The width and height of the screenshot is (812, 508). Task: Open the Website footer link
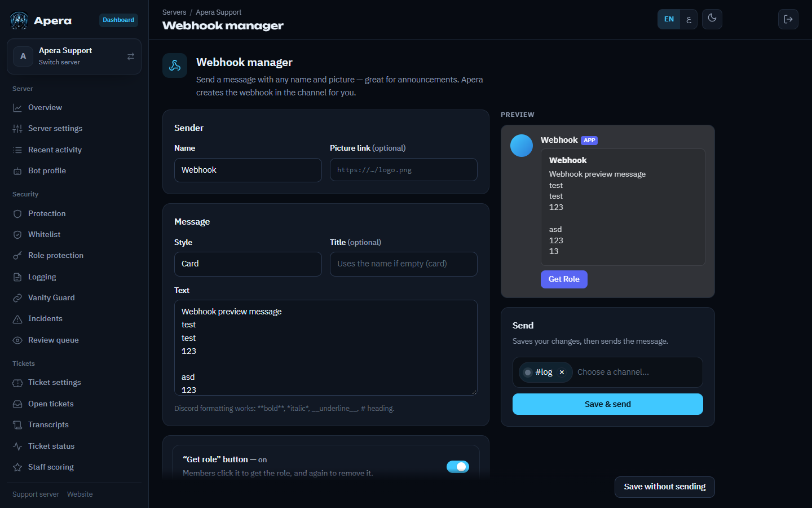[80, 494]
